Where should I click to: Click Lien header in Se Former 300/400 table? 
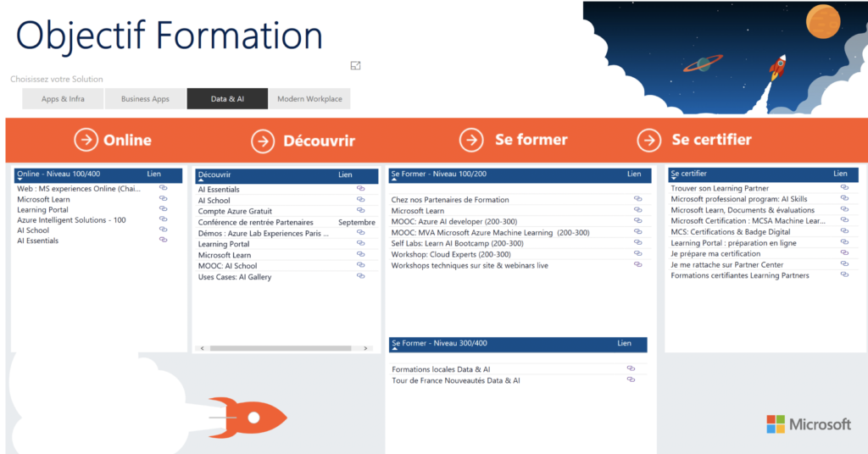625,343
